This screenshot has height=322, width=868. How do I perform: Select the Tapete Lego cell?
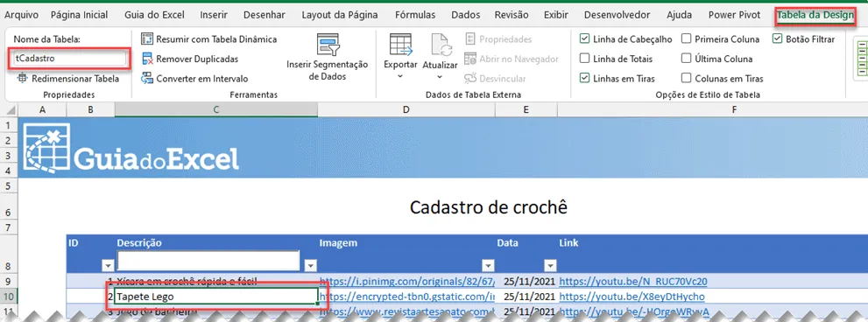tap(216, 297)
